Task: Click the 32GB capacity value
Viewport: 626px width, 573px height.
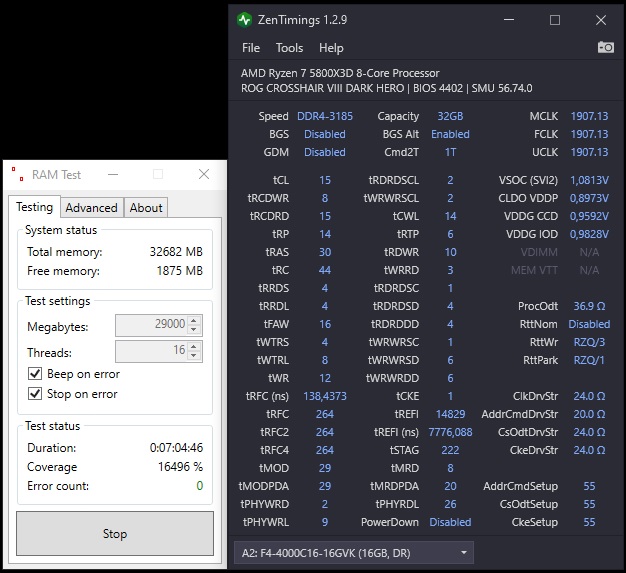Action: click(x=450, y=116)
